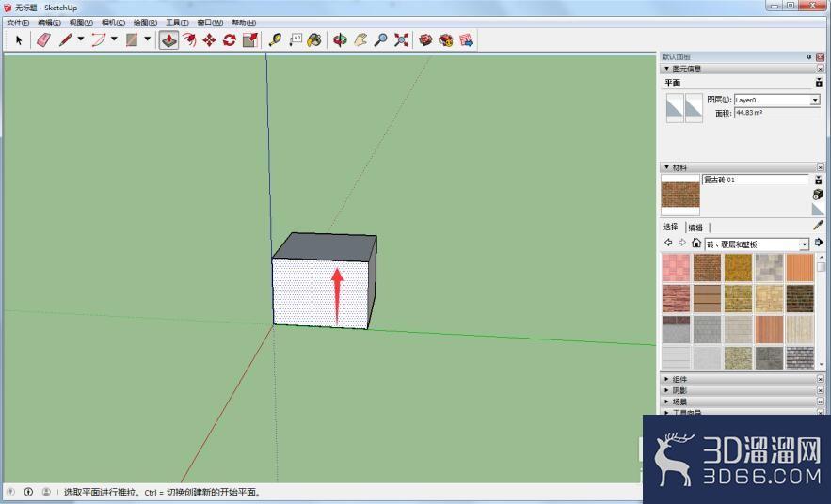The image size is (831, 504).
Task: Pin the default tray panel
Action: point(809,56)
